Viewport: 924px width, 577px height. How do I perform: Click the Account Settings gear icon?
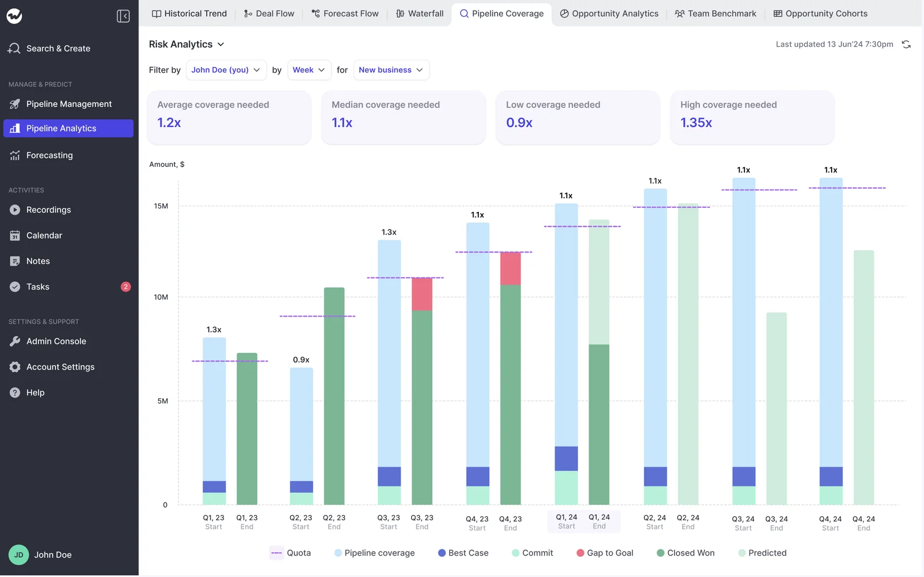15,367
